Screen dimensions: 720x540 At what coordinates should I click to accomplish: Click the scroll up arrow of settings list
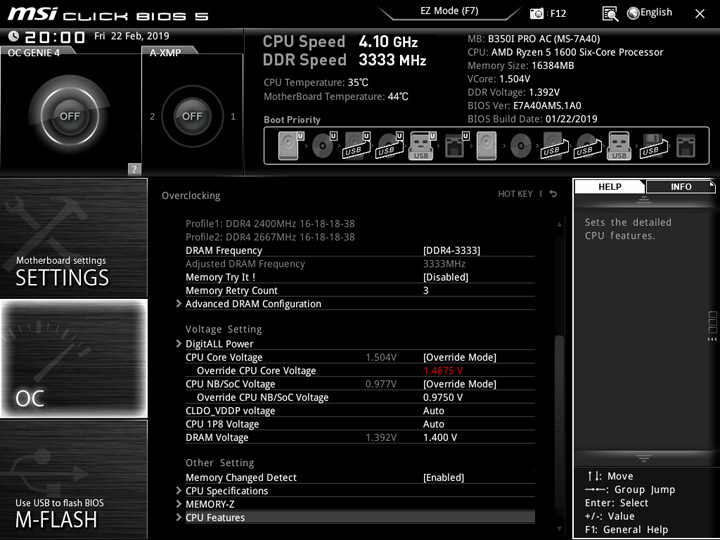(x=559, y=225)
